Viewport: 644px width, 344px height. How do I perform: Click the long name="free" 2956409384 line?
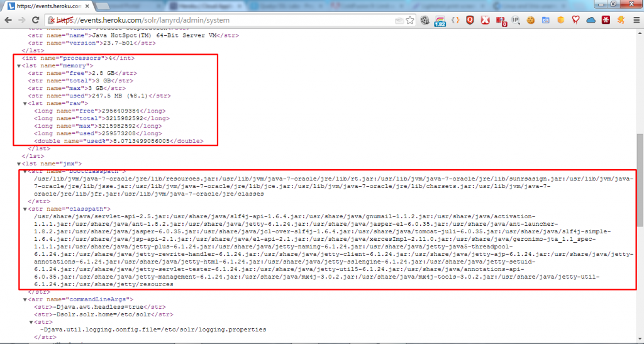(x=100, y=111)
